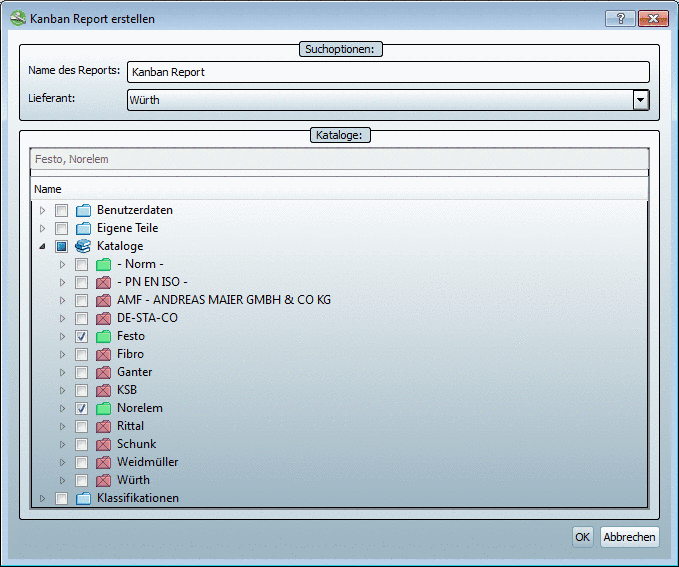The width and height of the screenshot is (679, 567).
Task: Check the Benutzerdaten checkbox
Action: coord(61,211)
